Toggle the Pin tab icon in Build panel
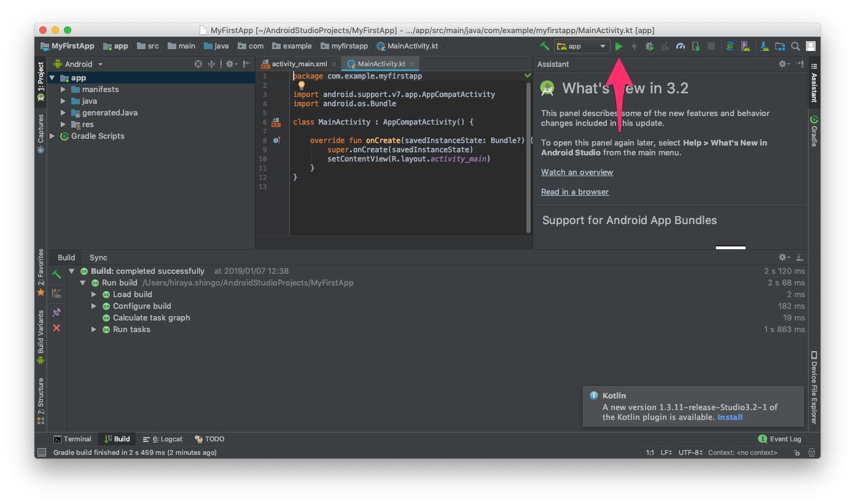This screenshot has width=855, height=504. point(57,312)
